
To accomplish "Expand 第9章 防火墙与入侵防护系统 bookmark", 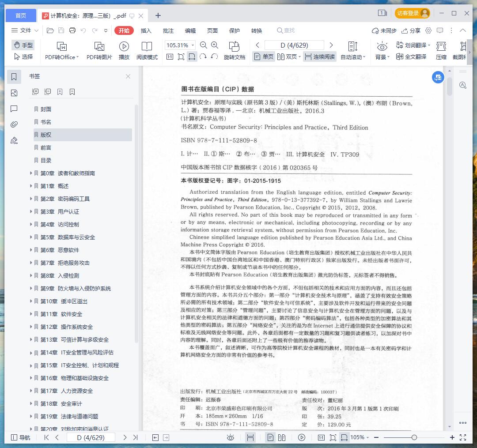I will pos(31,288).
